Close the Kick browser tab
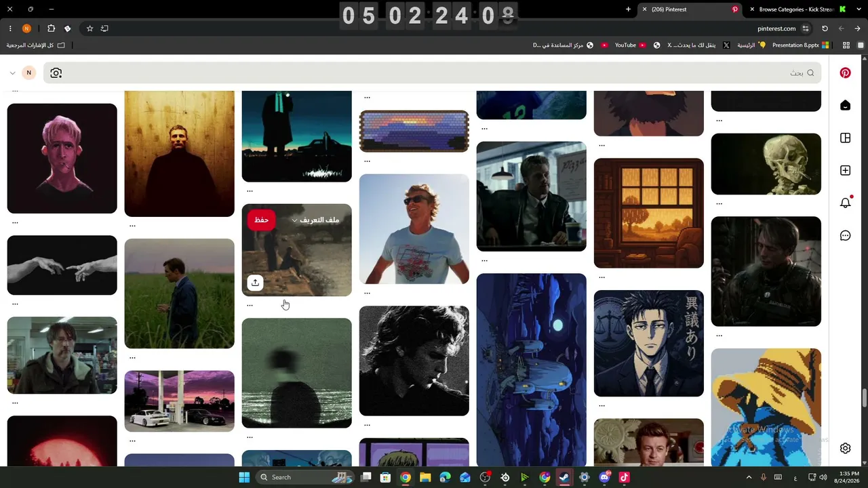 pos(752,9)
